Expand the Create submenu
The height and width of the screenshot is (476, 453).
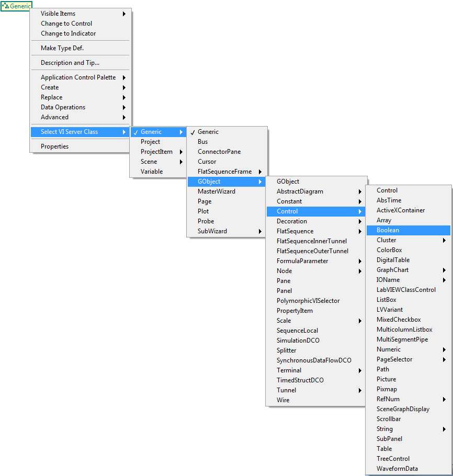[x=81, y=87]
